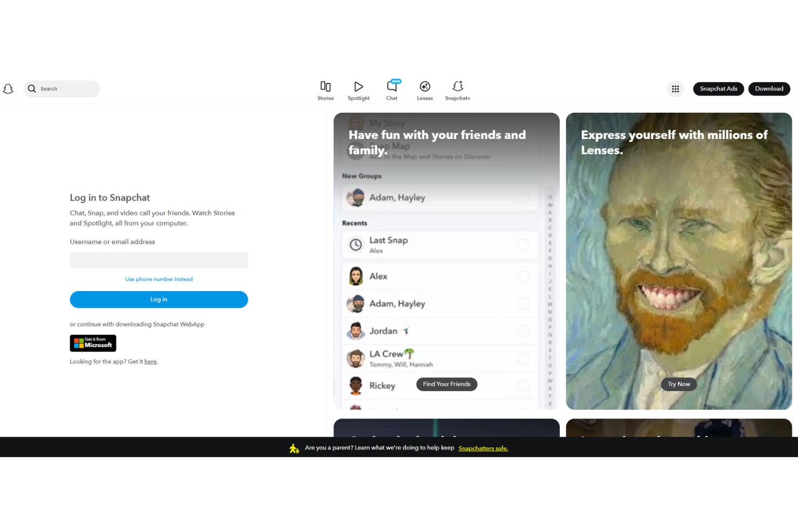This screenshot has height=532, width=798.
Task: Click the parental safety icon in the footer
Action: 294,448
